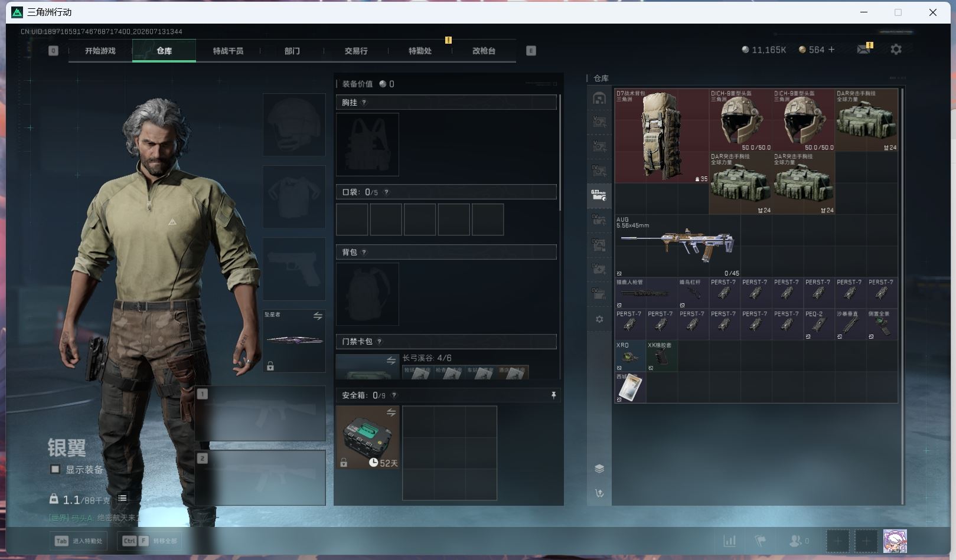Select the PEQ-2 item
Viewport: 956px width, 560px height.
point(819,325)
